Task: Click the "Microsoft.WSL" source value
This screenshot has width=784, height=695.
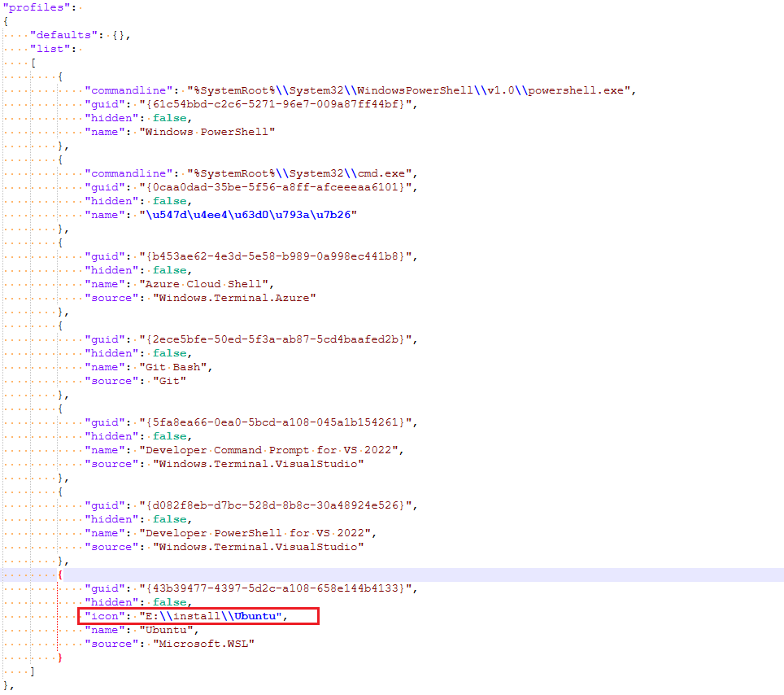Action: [x=203, y=645]
